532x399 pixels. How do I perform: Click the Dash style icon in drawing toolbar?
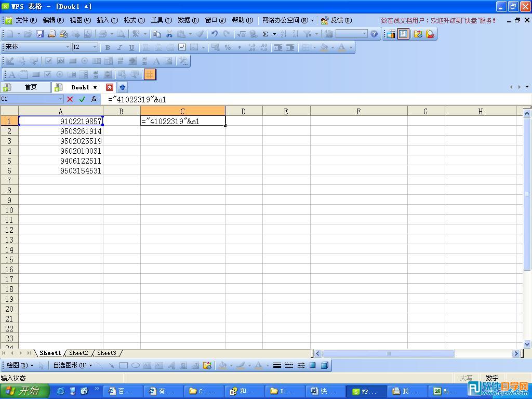pyautogui.click(x=289, y=365)
